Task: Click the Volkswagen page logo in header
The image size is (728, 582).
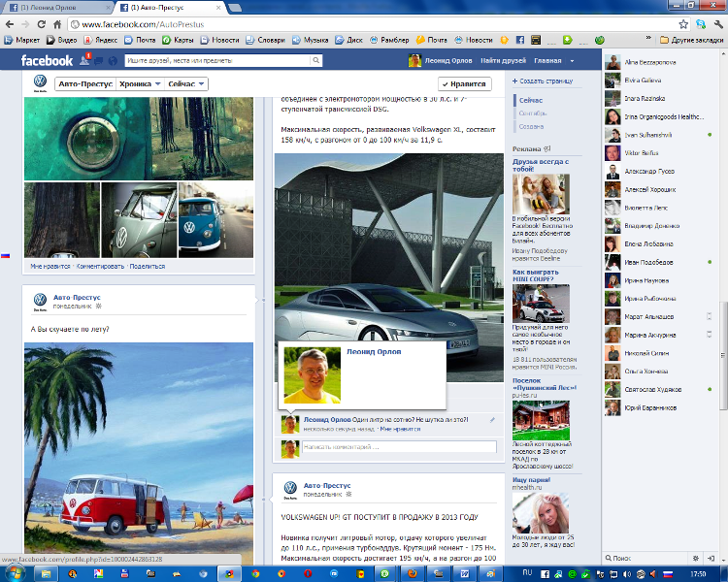Action: pyautogui.click(x=41, y=82)
